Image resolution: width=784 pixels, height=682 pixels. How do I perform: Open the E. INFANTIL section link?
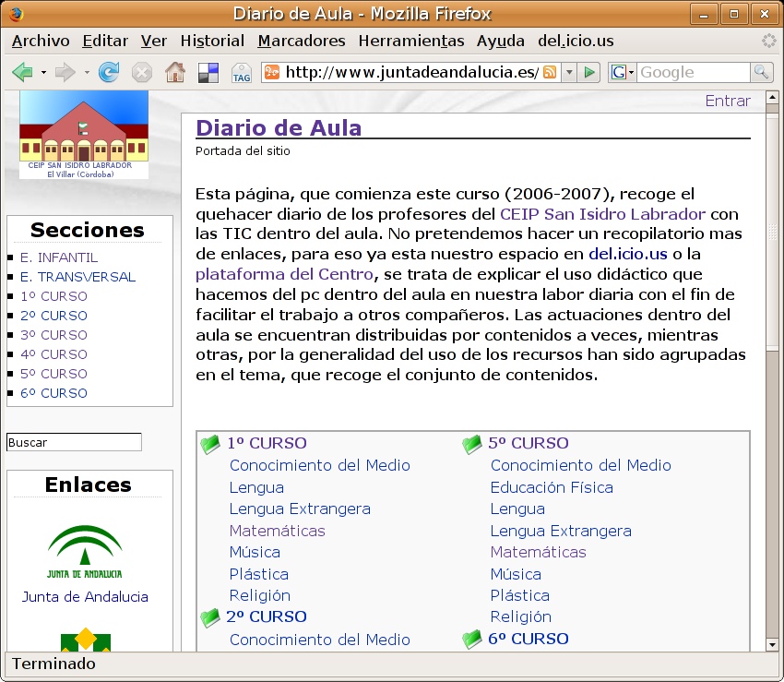tap(59, 257)
